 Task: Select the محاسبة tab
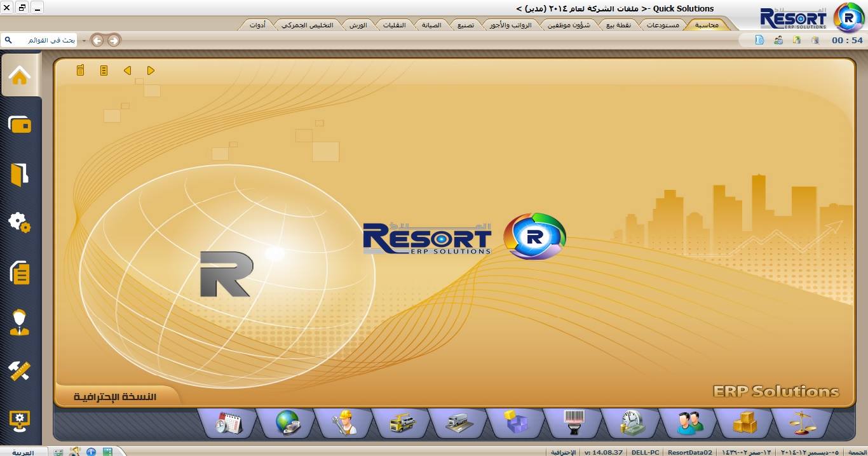click(707, 25)
